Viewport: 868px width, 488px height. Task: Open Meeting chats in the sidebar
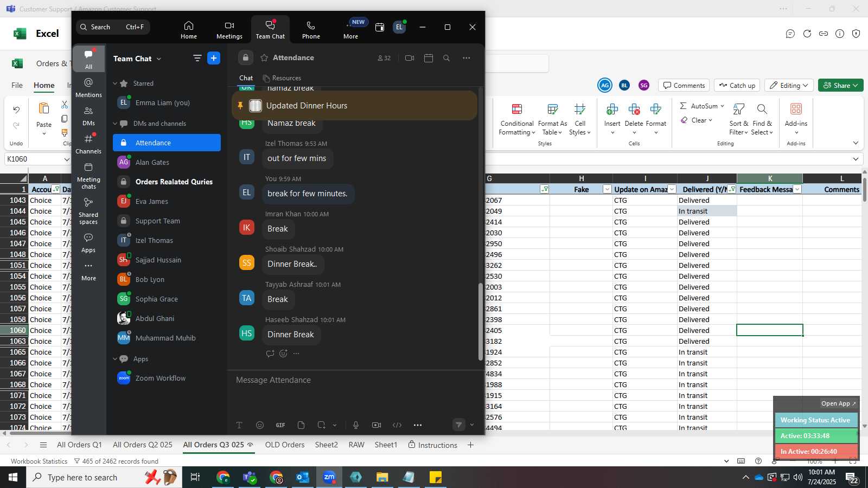(88, 176)
